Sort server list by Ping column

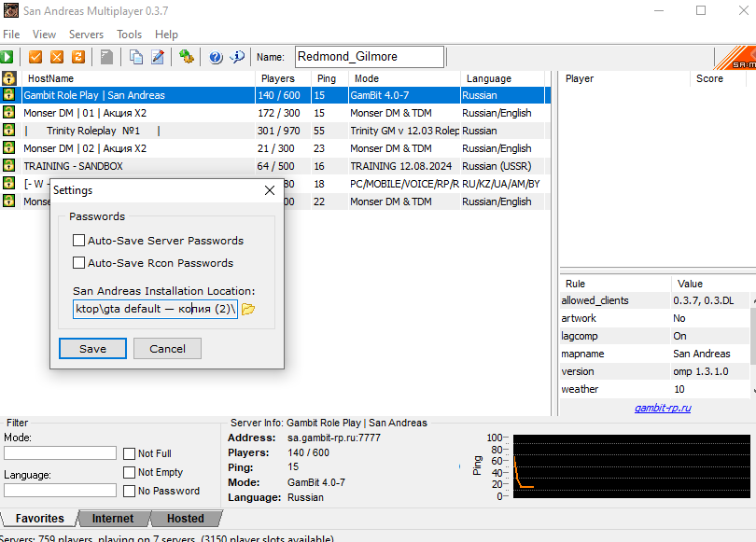tap(326, 79)
